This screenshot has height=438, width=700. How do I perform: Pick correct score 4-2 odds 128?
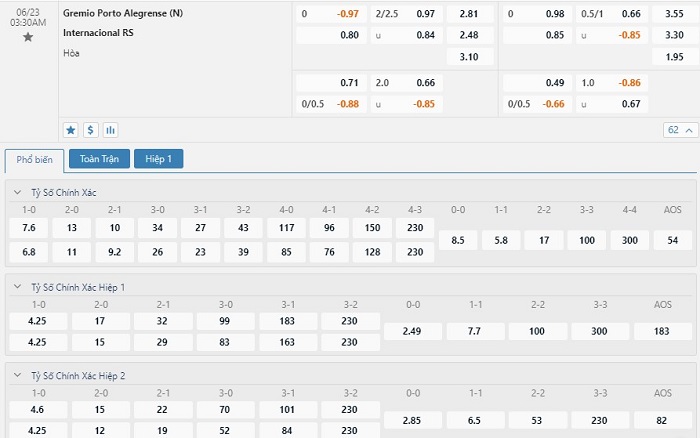(372, 252)
